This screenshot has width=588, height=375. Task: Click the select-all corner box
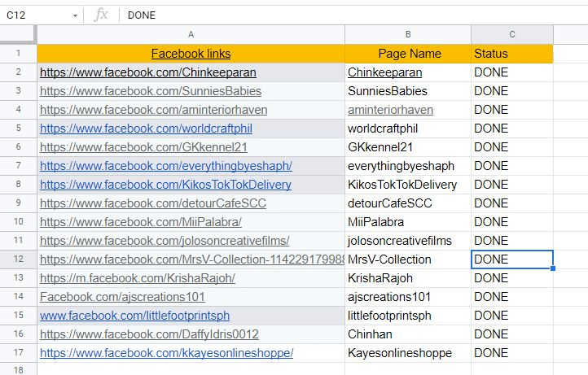click(x=18, y=34)
